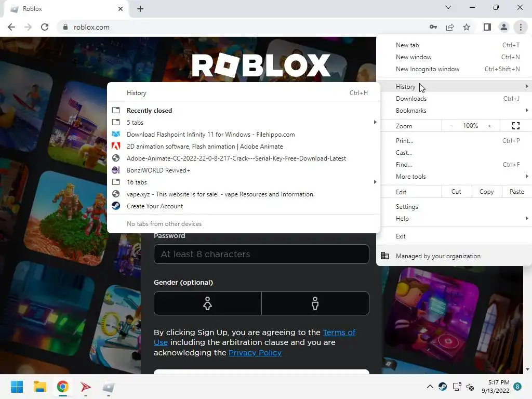Open the red paper-plane taskbar app
Image resolution: width=532 pixels, height=399 pixels.
[86, 387]
